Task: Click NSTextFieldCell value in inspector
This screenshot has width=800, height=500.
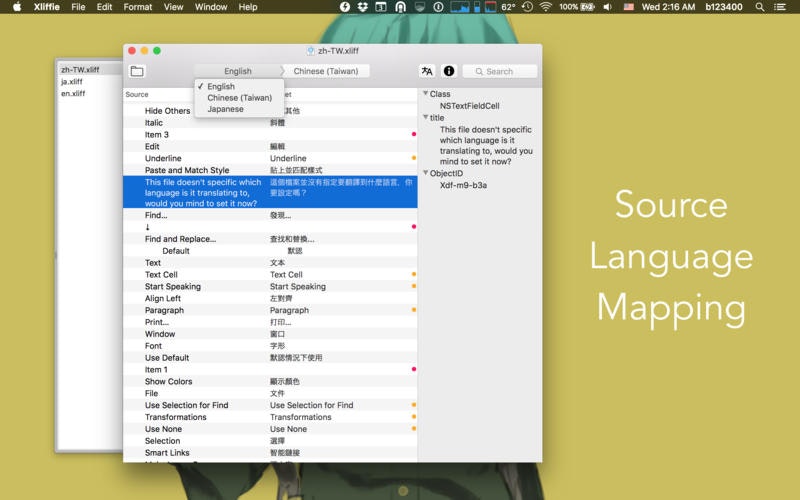Action: [x=469, y=106]
